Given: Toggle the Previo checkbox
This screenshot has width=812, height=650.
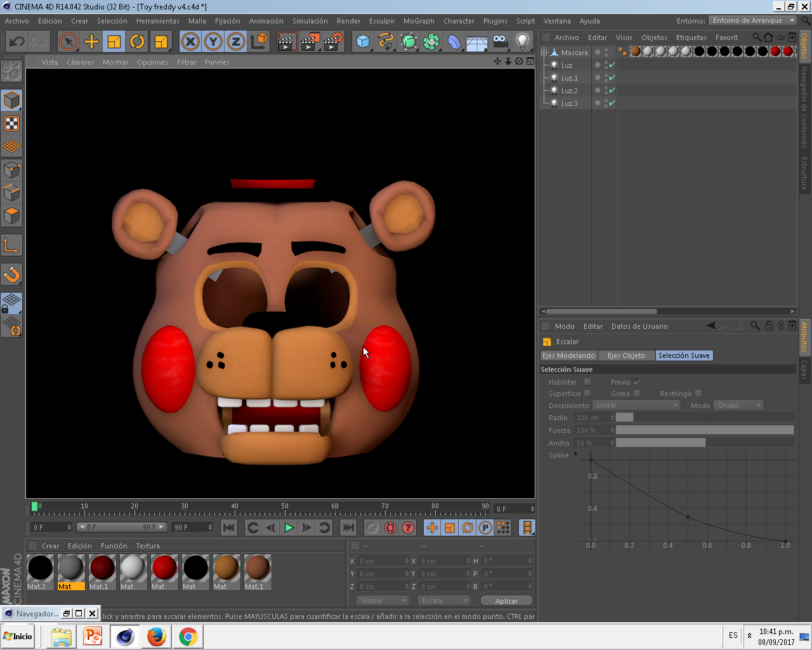Looking at the screenshot, I should tap(637, 381).
